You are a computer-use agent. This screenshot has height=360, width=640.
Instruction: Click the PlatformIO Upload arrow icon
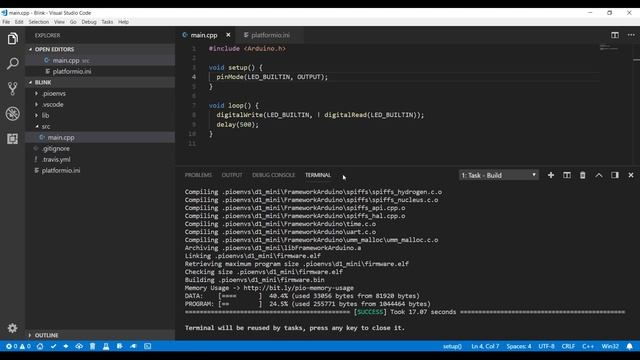click(x=66, y=346)
